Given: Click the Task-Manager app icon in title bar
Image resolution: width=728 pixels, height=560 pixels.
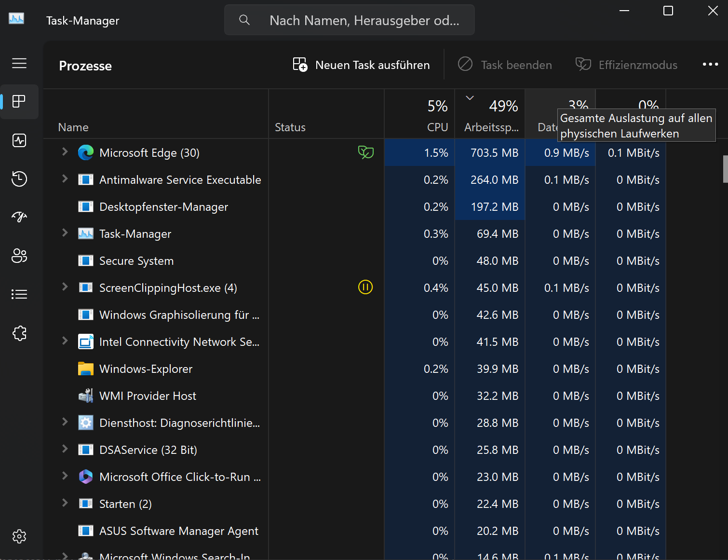Looking at the screenshot, I should tap(16, 19).
